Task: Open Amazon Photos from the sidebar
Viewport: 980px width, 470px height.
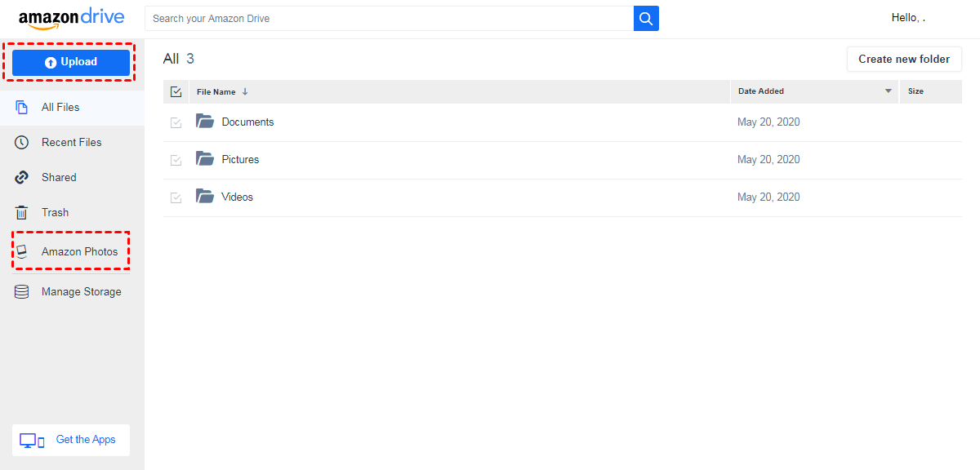Action: (x=79, y=252)
